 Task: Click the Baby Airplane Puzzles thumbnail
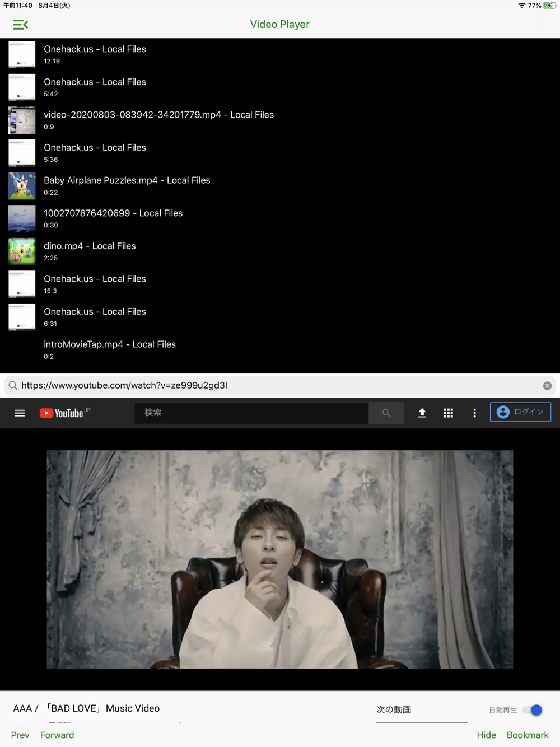pyautogui.click(x=22, y=186)
